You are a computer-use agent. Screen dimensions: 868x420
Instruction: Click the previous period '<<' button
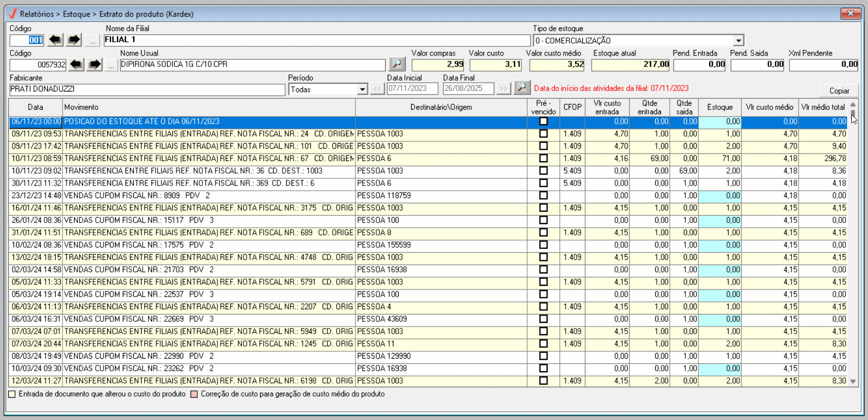coord(377,89)
